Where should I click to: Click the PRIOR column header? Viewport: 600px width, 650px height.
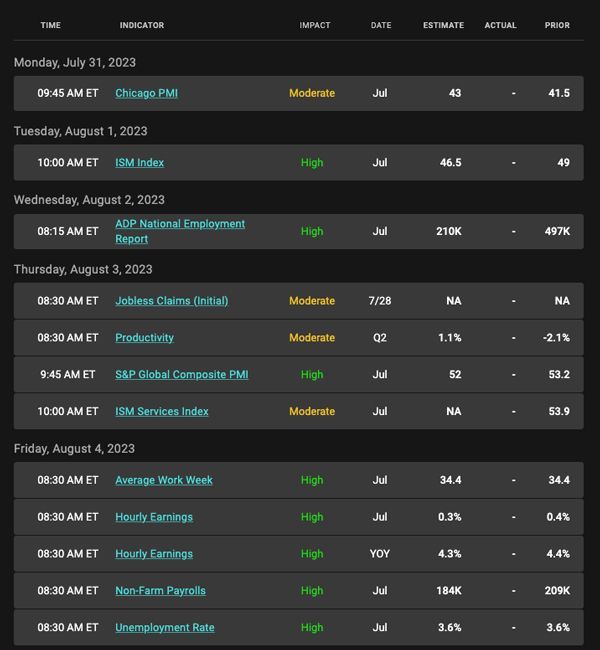tap(557, 25)
